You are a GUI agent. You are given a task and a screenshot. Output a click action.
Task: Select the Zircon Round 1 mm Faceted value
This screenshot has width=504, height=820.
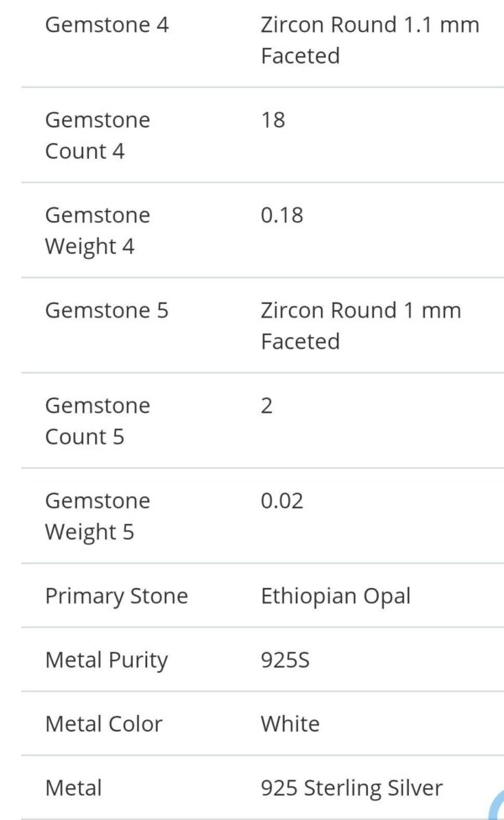[x=360, y=326]
